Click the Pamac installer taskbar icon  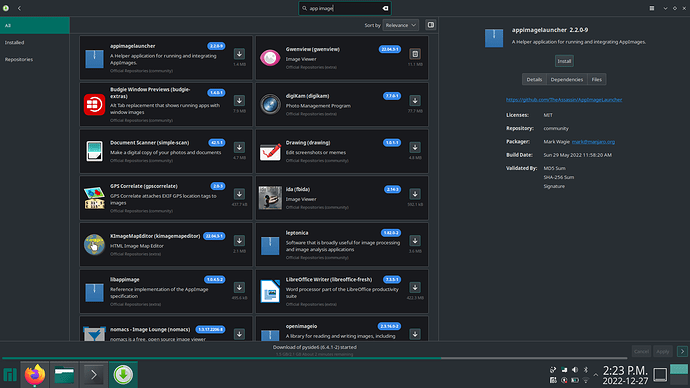point(123,375)
